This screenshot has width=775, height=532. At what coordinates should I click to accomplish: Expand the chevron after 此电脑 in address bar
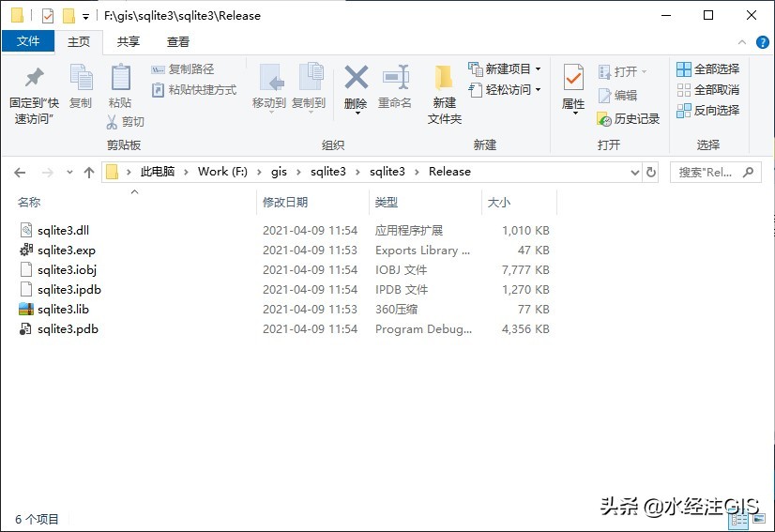click(186, 172)
